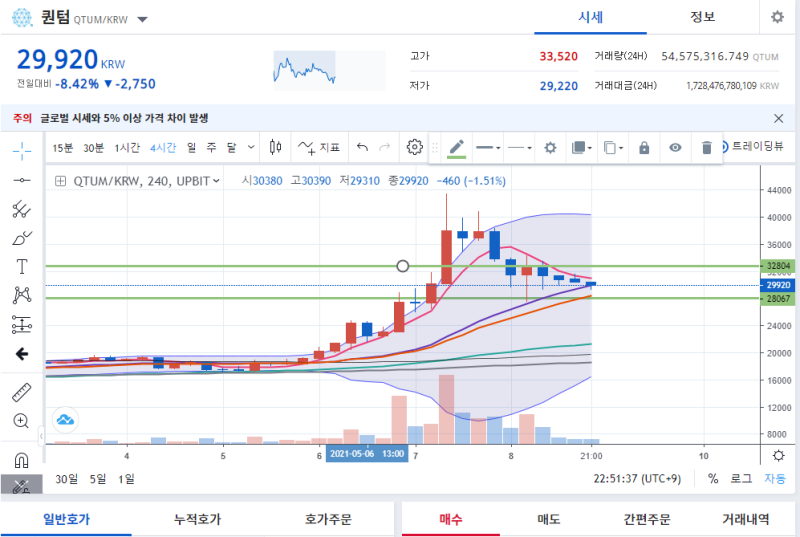The image size is (800, 537).
Task: Open the clone/copy drawing dropdown
Action: pos(613,148)
